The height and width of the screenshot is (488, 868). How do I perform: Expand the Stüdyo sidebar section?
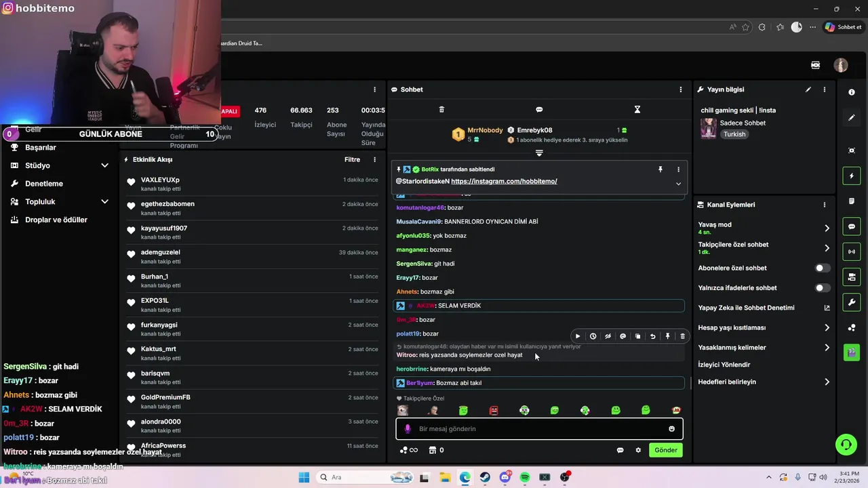[104, 165]
